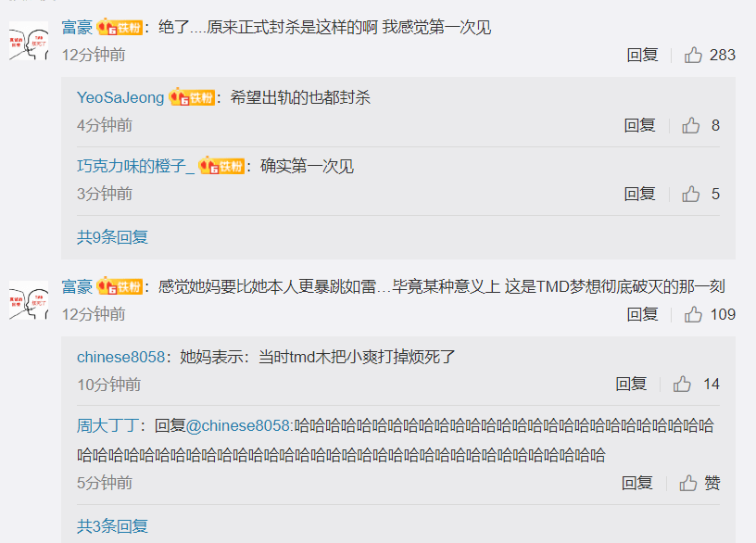Expand the 共9条回复 replies
The image size is (756, 543).
click(112, 237)
